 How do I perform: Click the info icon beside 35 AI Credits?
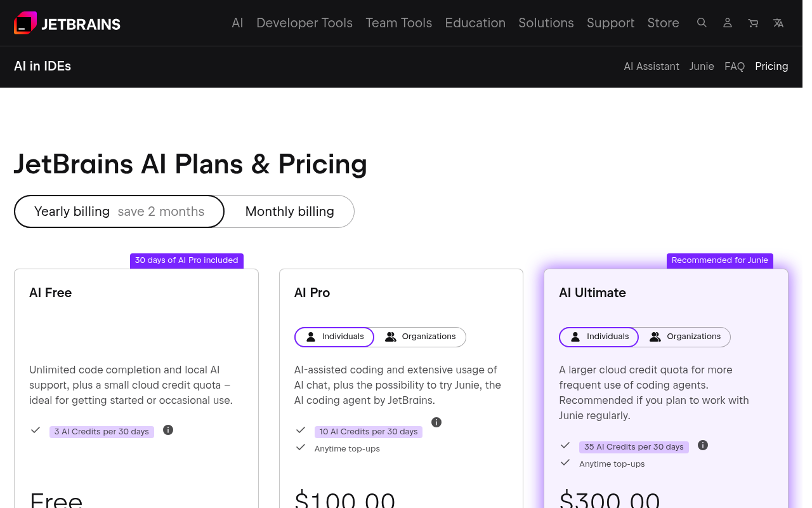coord(702,445)
